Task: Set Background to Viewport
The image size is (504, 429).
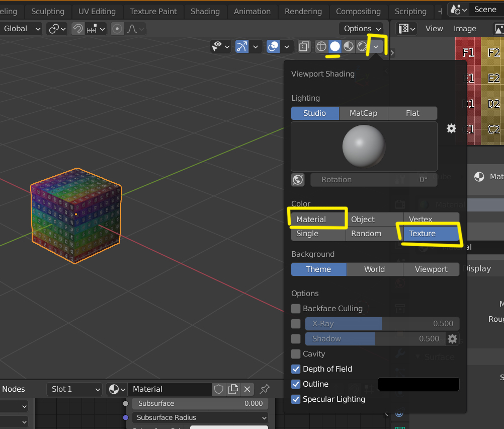Action: pyautogui.click(x=432, y=269)
